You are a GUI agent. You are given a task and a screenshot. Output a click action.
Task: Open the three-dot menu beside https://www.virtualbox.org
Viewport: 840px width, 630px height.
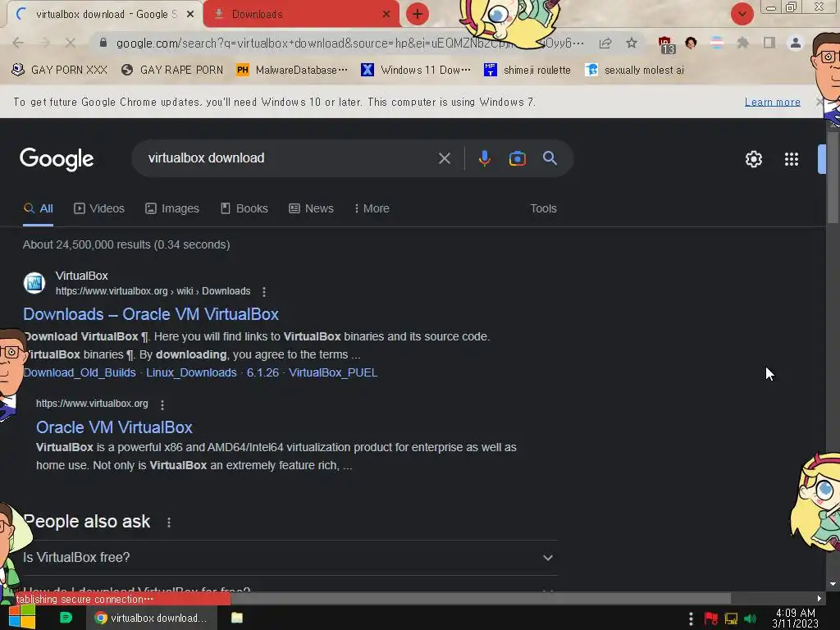(x=162, y=405)
